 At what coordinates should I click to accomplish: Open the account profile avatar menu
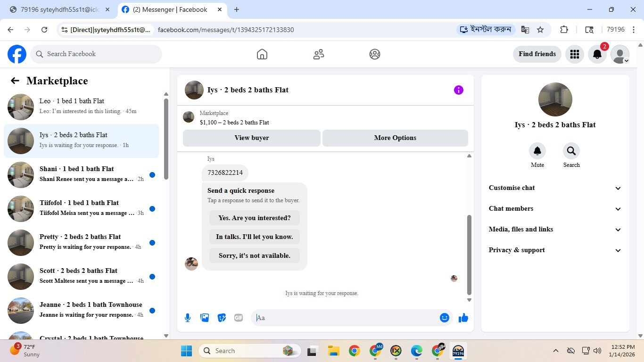pos(620,54)
